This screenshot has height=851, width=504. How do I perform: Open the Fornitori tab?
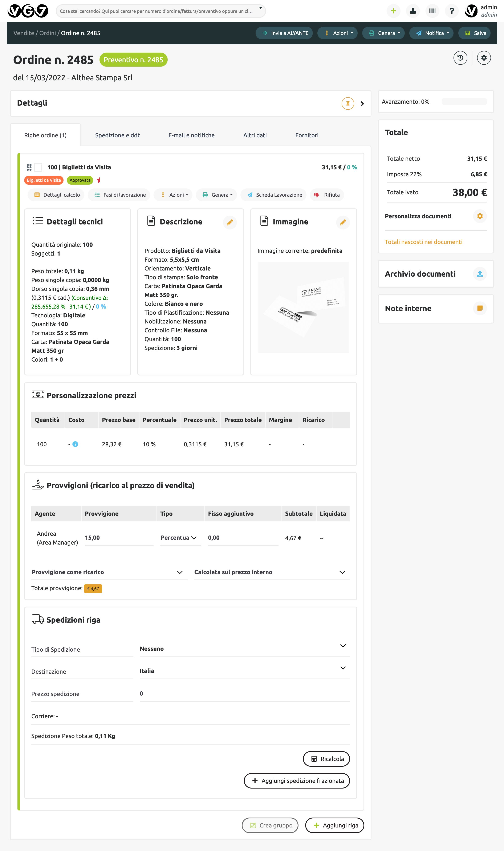coord(307,135)
